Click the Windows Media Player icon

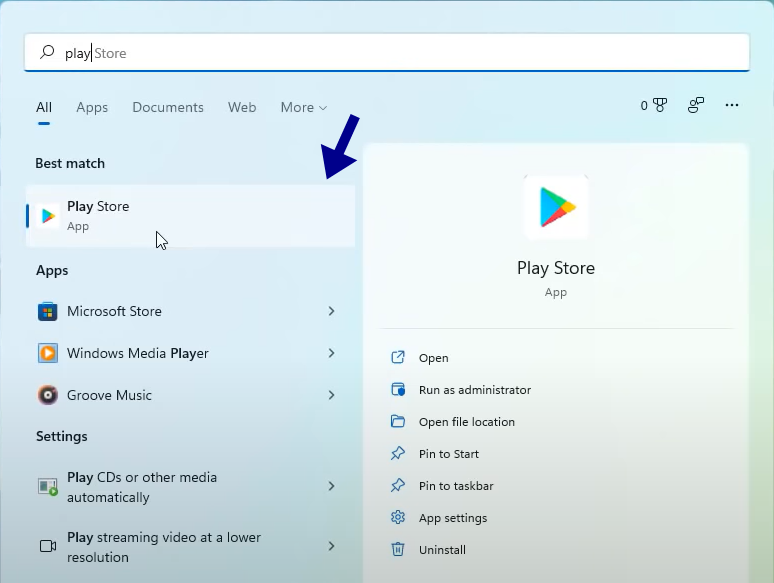click(x=47, y=353)
